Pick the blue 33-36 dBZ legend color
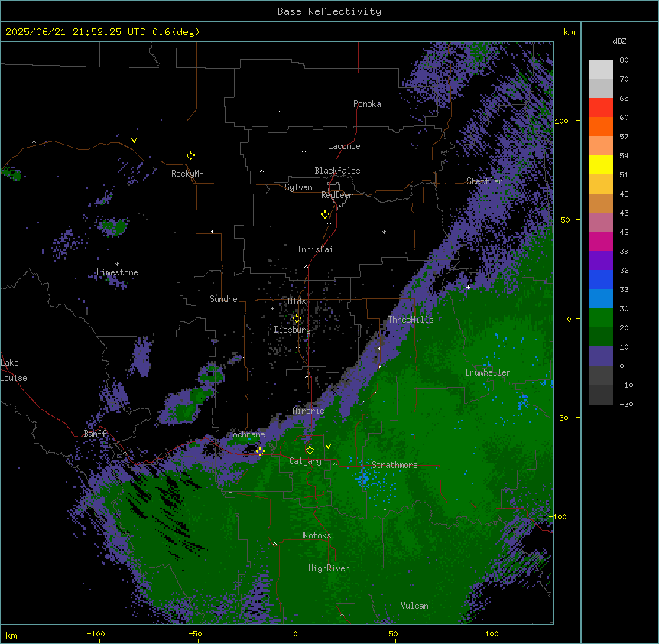The height and width of the screenshot is (644, 659). tap(601, 279)
